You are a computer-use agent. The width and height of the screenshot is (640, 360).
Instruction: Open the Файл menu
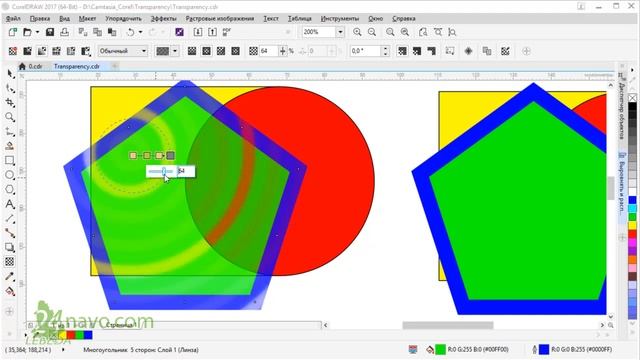[x=13, y=18]
